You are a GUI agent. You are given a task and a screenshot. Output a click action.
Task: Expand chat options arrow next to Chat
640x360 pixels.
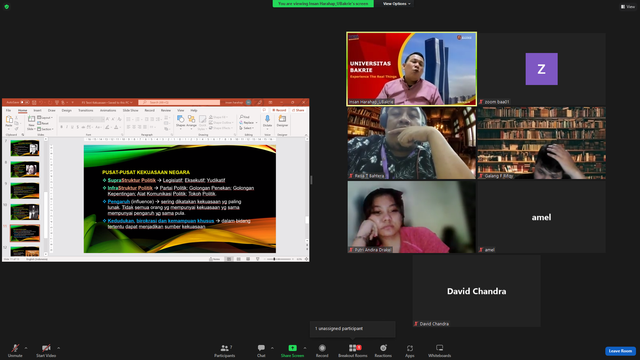272,348
